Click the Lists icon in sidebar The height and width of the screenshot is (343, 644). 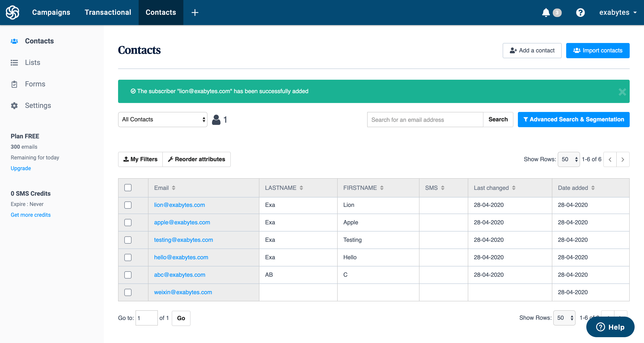click(14, 63)
